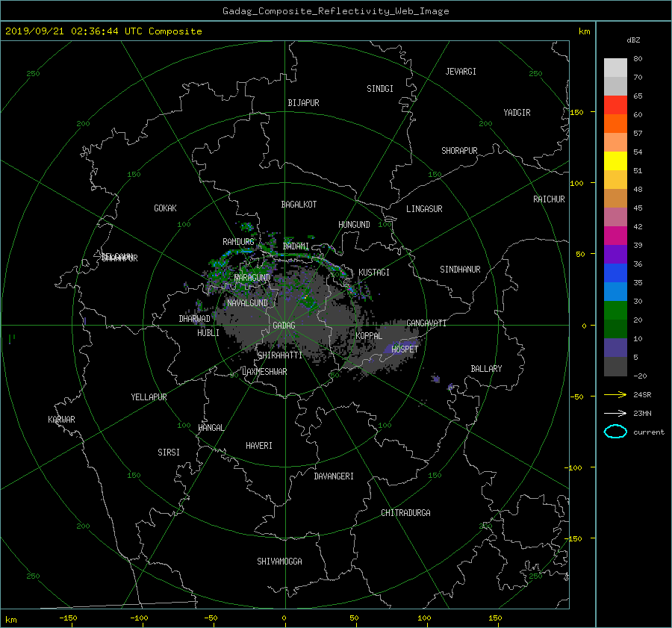Click the BAGALKOT city label
The image size is (672, 628).
pos(299,205)
